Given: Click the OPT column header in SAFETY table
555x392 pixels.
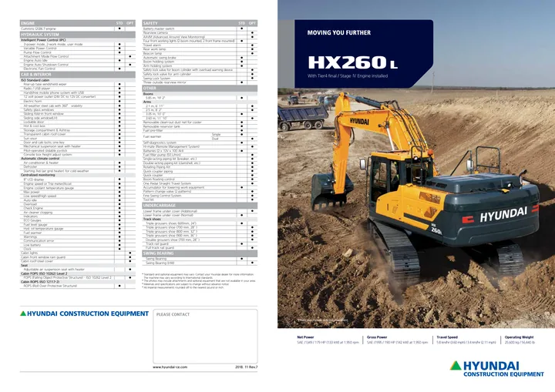Looking at the screenshot, I should click(x=252, y=23).
